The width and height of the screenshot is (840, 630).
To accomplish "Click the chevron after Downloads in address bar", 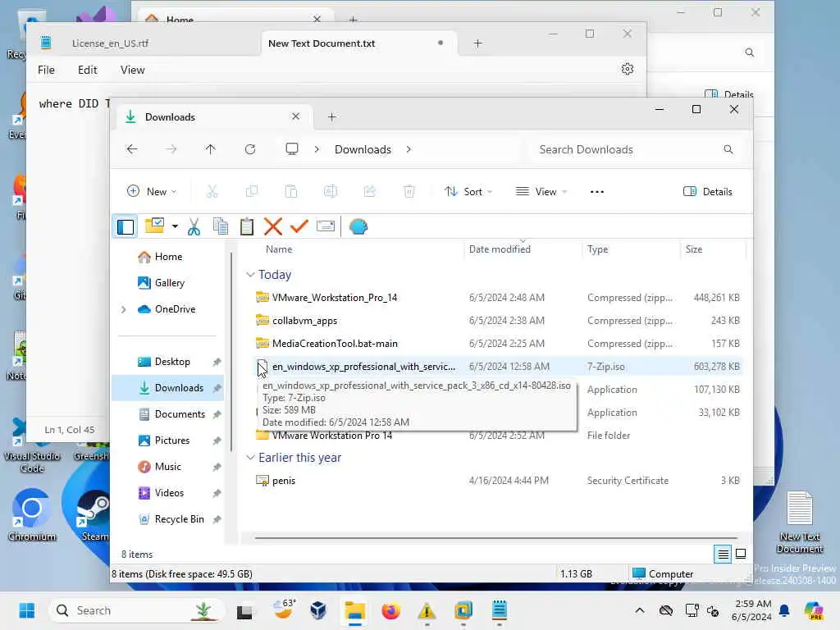I will point(409,149).
